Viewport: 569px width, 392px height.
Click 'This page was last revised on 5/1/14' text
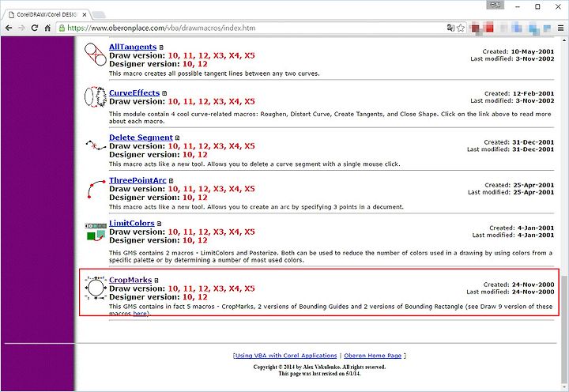[319, 374]
